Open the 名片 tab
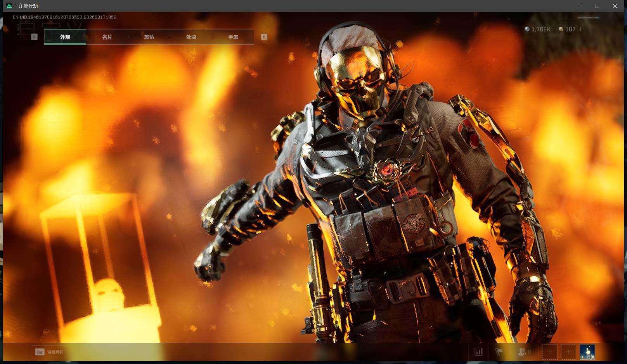Viewport: 627px width, 364px height. tap(107, 37)
